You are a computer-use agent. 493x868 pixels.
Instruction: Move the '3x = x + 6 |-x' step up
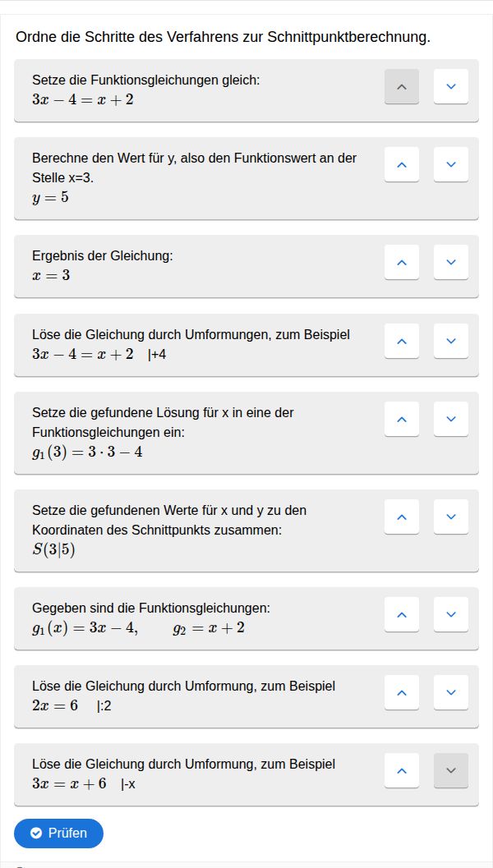point(402,770)
